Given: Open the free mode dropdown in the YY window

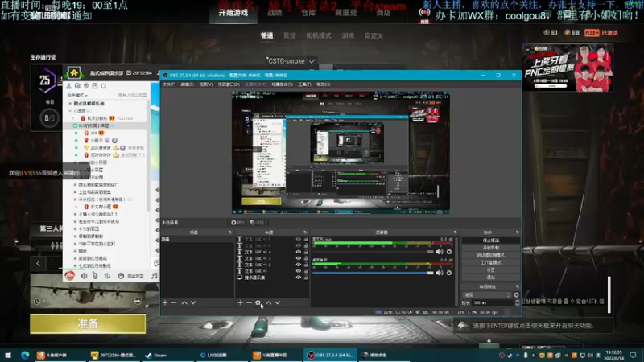Looking at the screenshot, I should tap(77, 95).
